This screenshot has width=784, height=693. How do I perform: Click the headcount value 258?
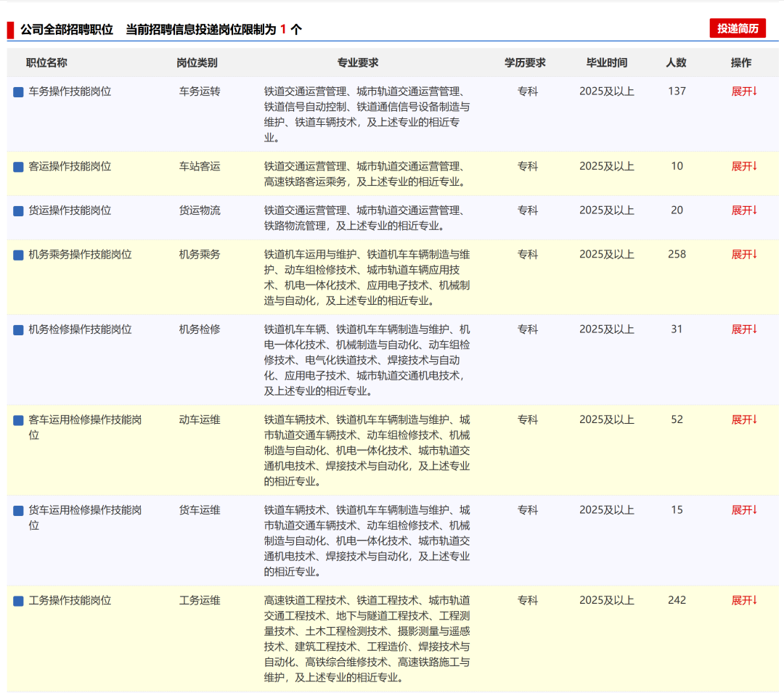(x=677, y=254)
